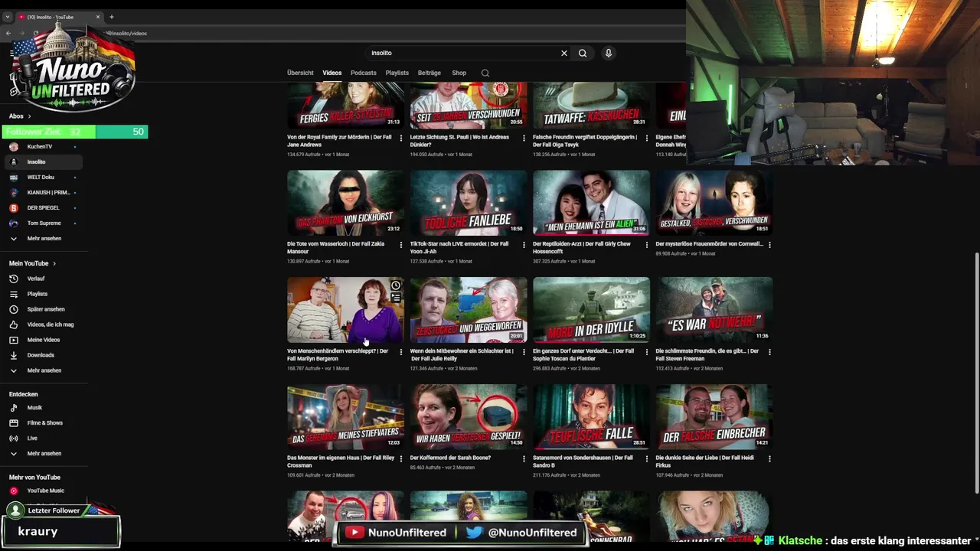
Task: Open new browser tab with plus button
Action: 111,17
